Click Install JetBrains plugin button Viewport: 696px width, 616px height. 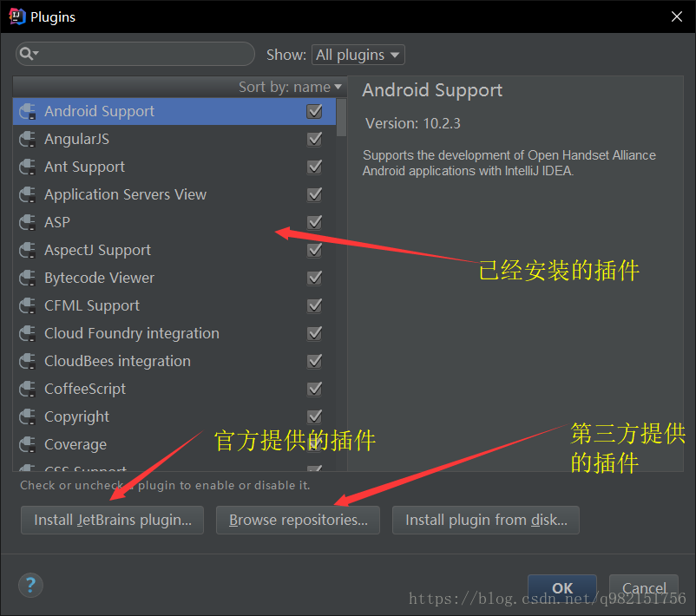pos(112,520)
